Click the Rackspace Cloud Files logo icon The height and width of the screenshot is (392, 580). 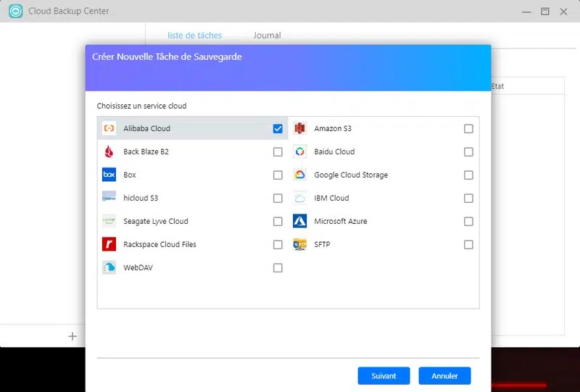tap(109, 244)
